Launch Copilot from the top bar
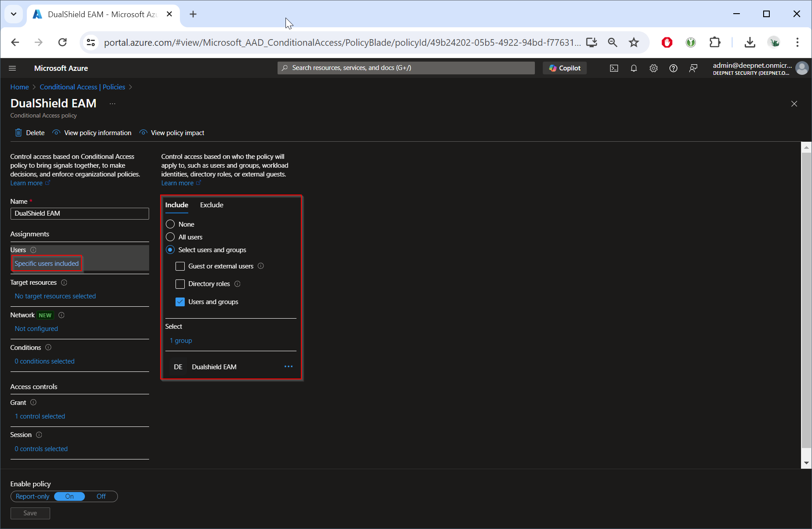The image size is (812, 529). tap(565, 68)
